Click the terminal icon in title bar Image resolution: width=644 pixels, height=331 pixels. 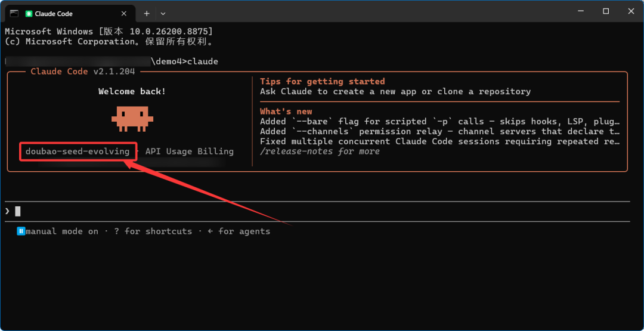tap(14, 13)
